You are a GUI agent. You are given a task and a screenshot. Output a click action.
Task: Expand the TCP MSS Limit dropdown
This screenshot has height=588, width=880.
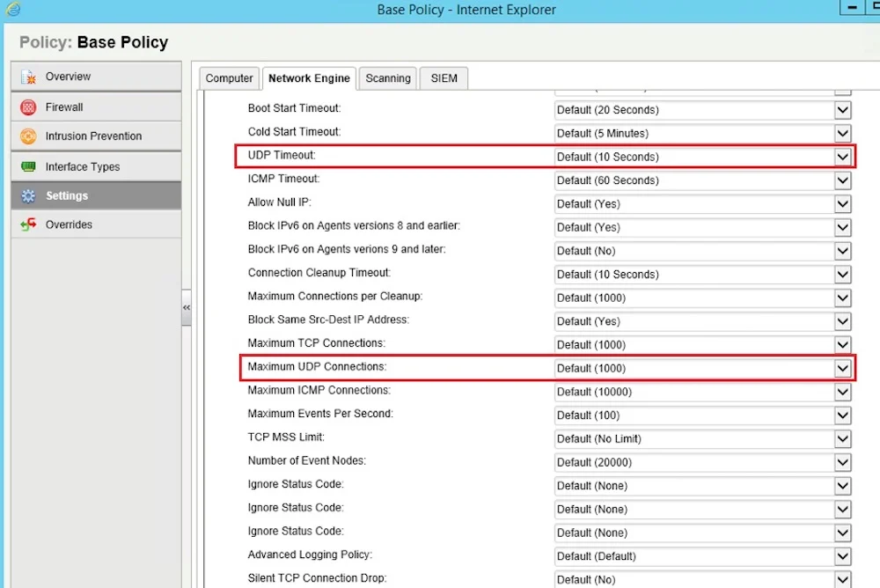(x=702, y=439)
